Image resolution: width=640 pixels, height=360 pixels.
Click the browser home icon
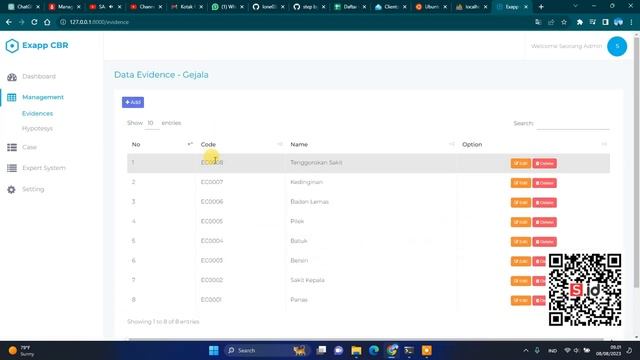tap(47, 22)
